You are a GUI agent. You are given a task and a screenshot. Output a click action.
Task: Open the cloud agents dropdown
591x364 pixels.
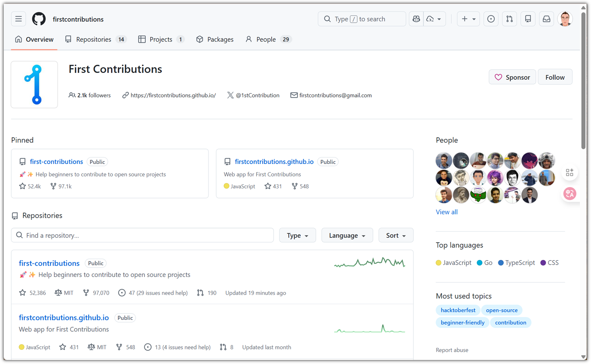pos(434,19)
